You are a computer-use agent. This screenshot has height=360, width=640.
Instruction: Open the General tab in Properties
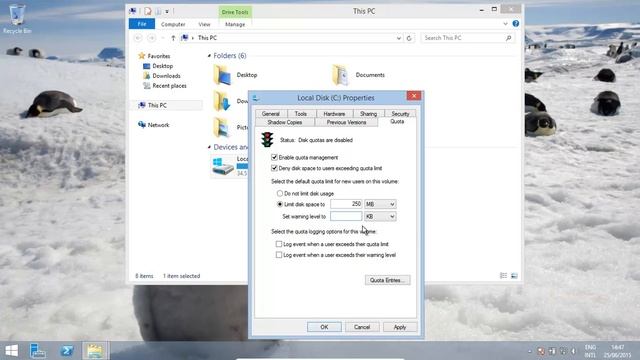(271, 114)
